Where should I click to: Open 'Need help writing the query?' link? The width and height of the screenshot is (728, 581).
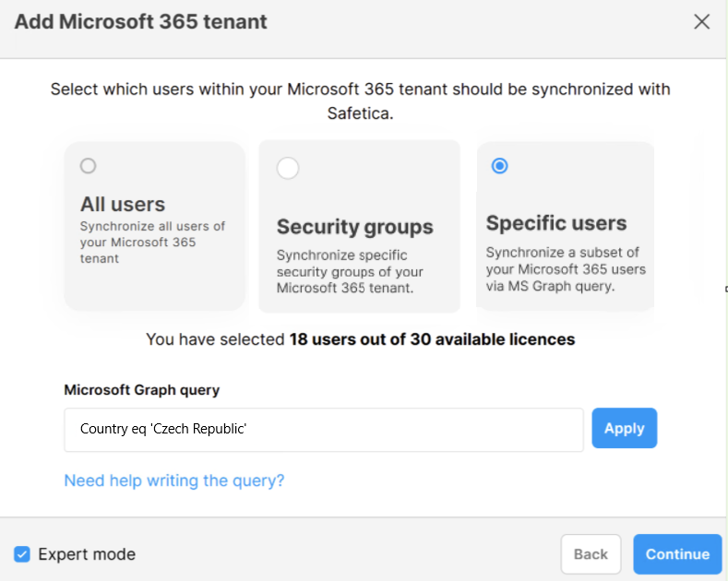click(174, 480)
